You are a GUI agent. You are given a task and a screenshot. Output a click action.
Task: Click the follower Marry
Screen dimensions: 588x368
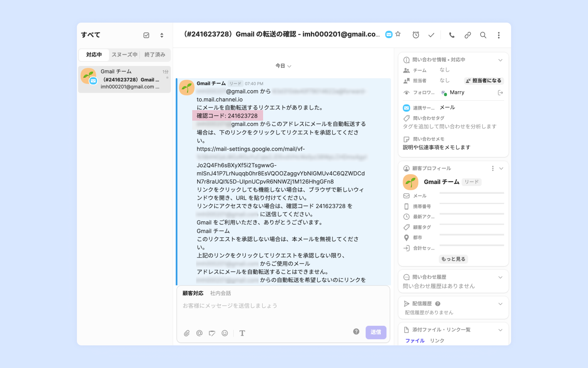click(x=453, y=93)
